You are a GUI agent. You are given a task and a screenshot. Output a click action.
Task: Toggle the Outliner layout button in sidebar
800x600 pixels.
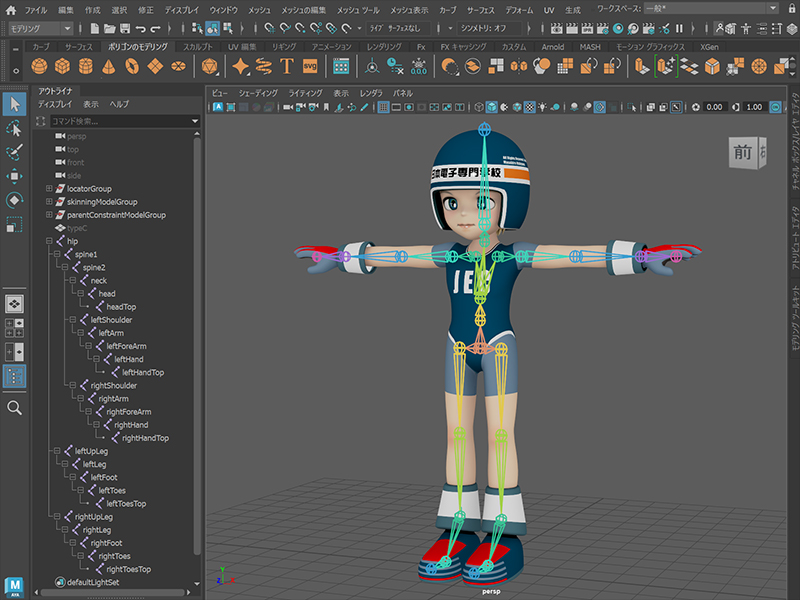coord(15,376)
